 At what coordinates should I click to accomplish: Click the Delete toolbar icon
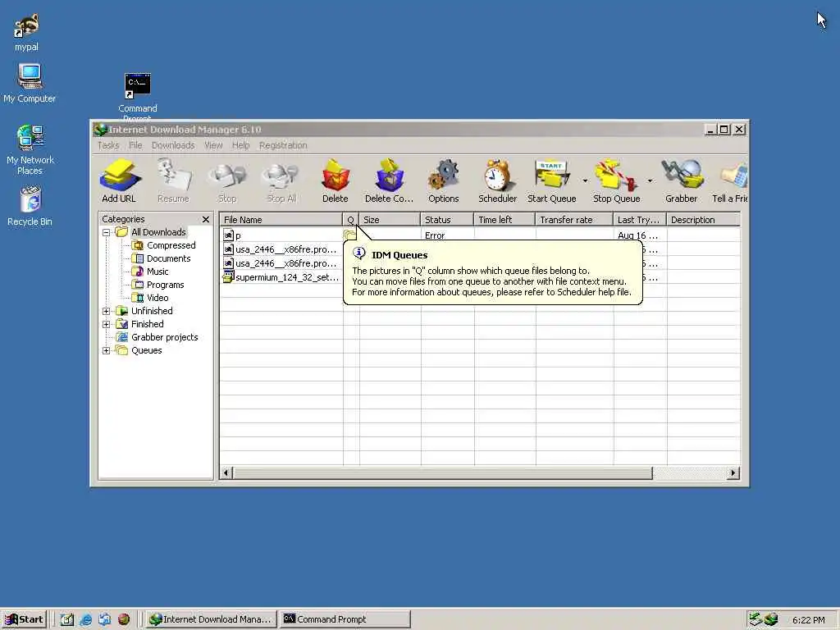point(336,181)
